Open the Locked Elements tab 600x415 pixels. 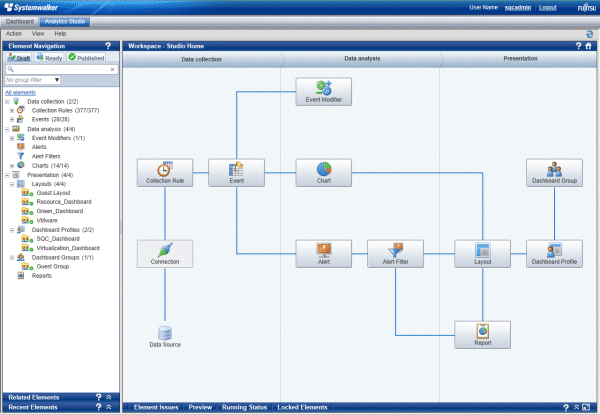tap(302, 407)
